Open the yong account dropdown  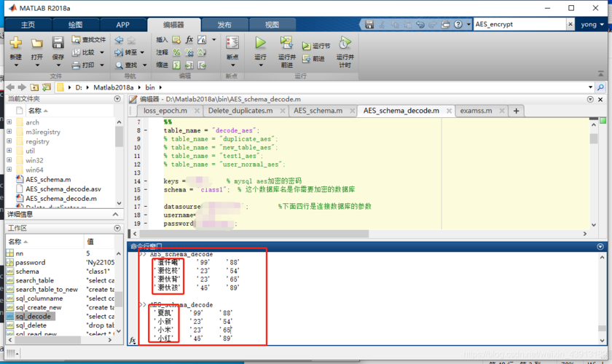[x=592, y=24]
